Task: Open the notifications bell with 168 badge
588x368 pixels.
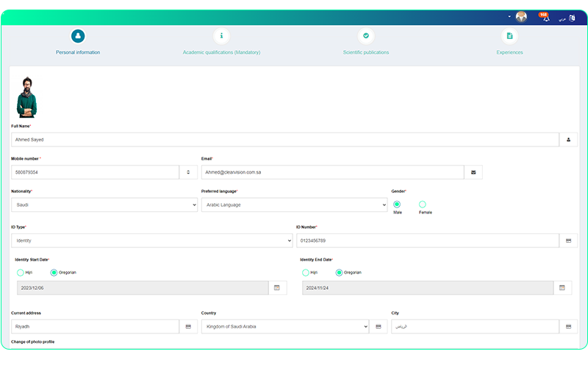Action: point(545,17)
